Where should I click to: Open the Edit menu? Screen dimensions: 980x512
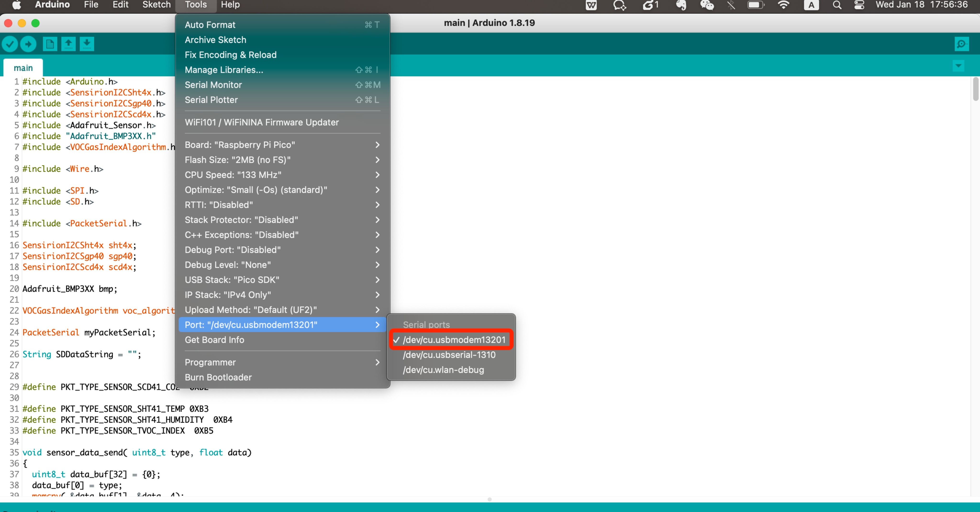120,5
